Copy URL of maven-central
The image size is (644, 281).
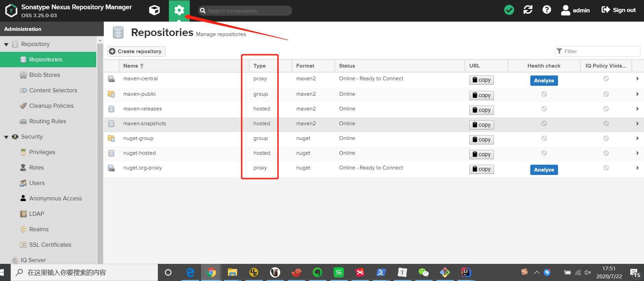(481, 80)
